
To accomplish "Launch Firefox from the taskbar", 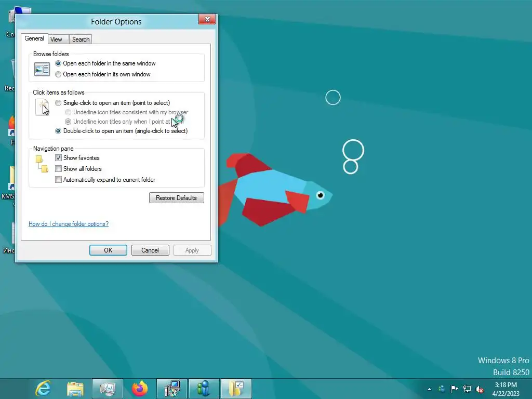I will (139, 389).
